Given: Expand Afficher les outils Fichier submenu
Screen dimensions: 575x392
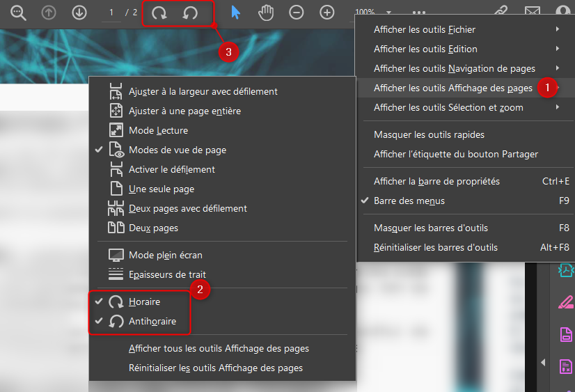Looking at the screenshot, I should (425, 30).
